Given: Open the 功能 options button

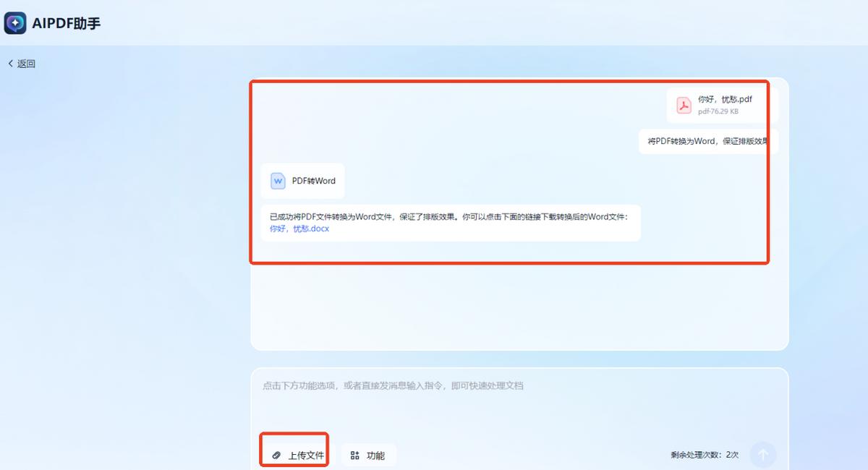Looking at the screenshot, I should tap(369, 456).
